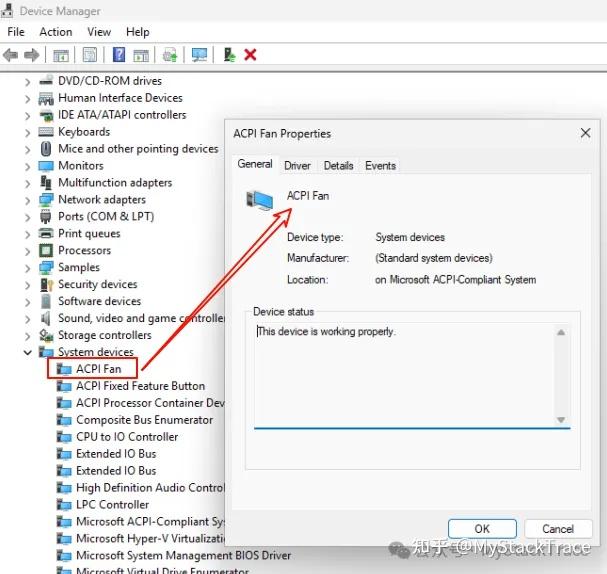Click the Software devices icon
The height and width of the screenshot is (574, 607).
pos(46,301)
